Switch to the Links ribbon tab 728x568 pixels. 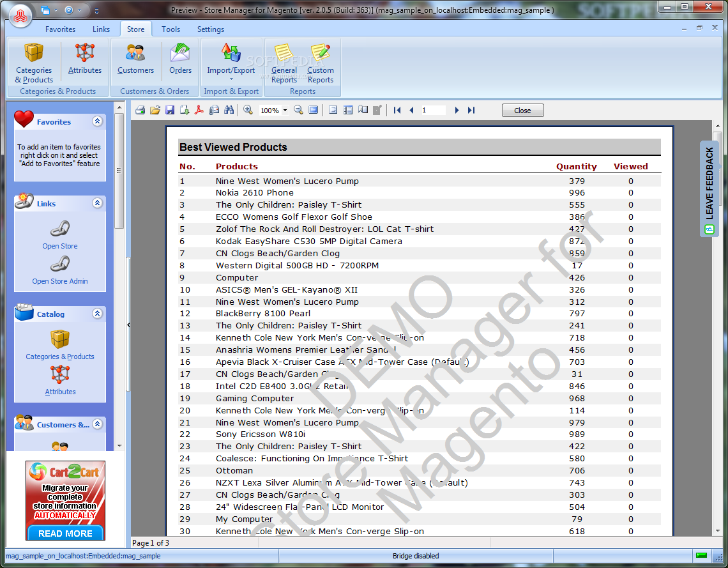pos(101,29)
